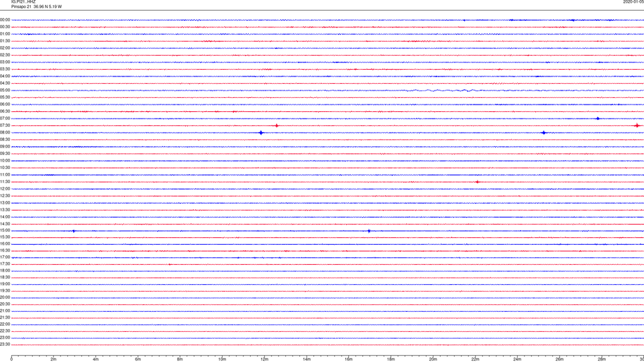Click the "23:00" trace time label
The height and width of the screenshot is (362, 644).
coord(5,338)
